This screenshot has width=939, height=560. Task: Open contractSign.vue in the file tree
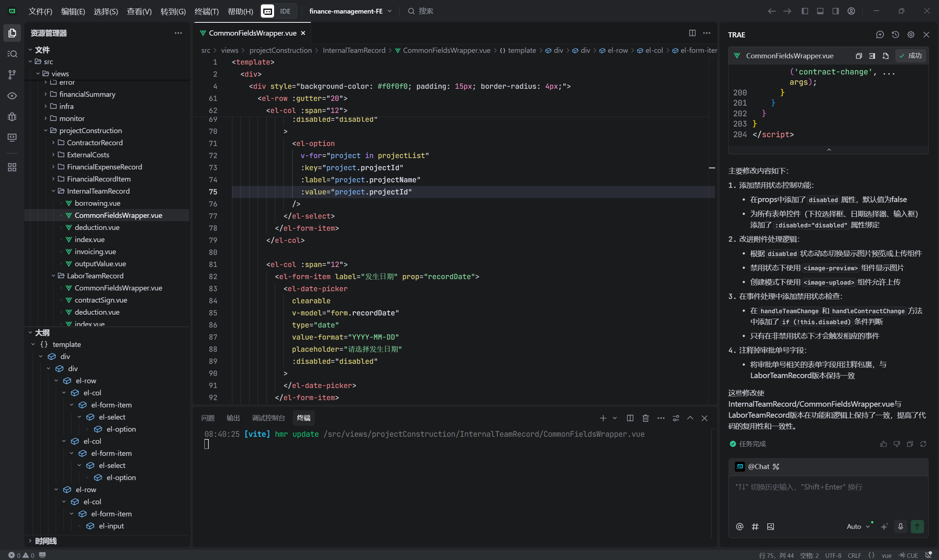[x=101, y=300]
